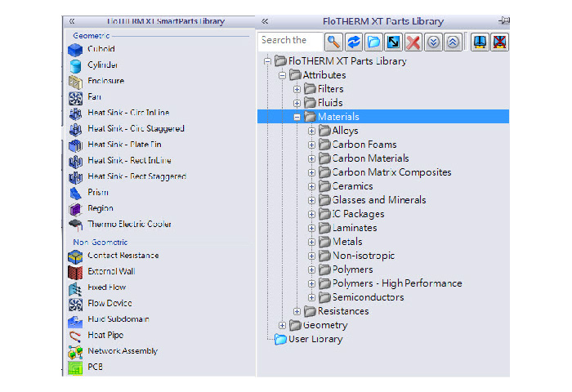Click the new folder toolbar icon
The width and height of the screenshot is (572, 392).
tap(373, 41)
